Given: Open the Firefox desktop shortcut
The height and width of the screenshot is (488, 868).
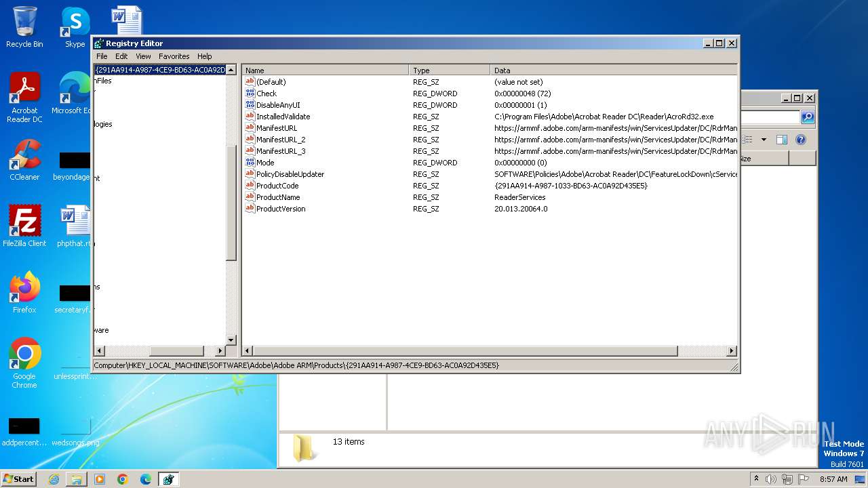Looking at the screenshot, I should tap(24, 292).
